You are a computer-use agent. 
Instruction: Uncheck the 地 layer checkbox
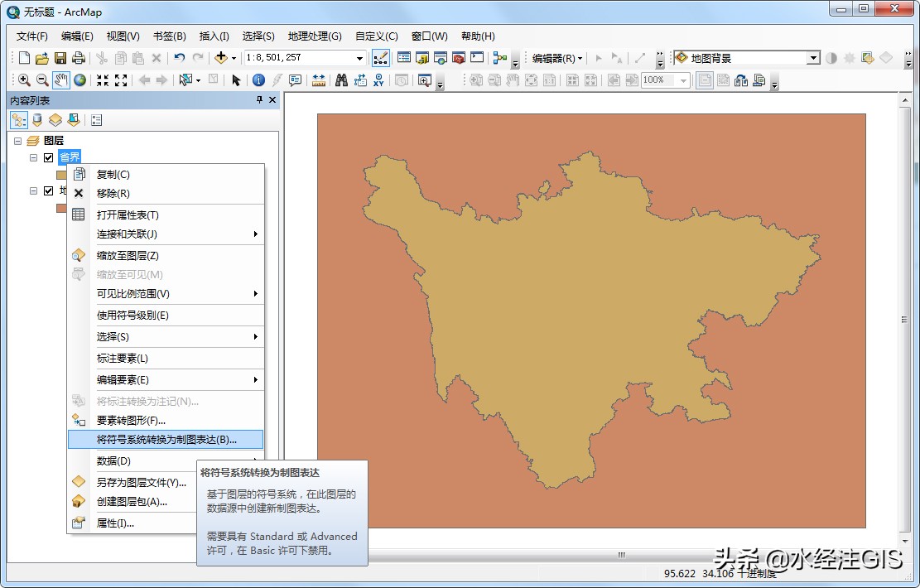48,191
